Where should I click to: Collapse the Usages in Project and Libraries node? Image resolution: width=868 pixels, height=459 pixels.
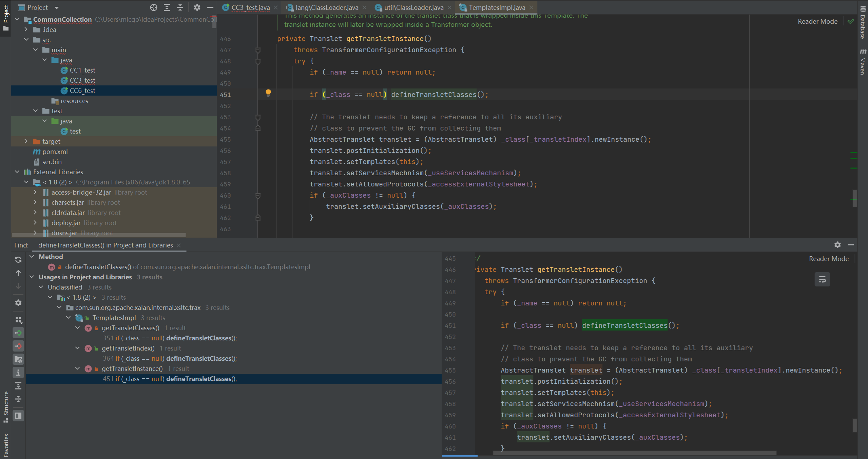[x=32, y=277]
